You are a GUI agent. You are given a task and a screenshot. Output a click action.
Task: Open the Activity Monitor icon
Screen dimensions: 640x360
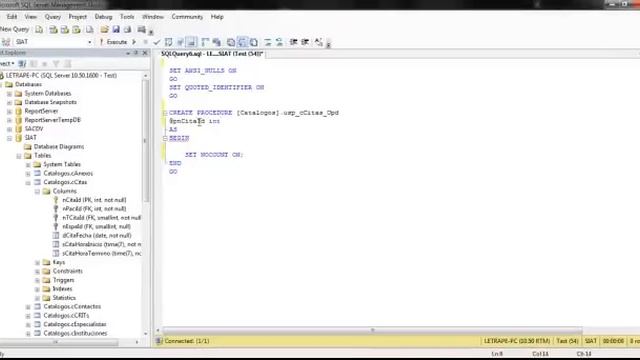click(141, 29)
